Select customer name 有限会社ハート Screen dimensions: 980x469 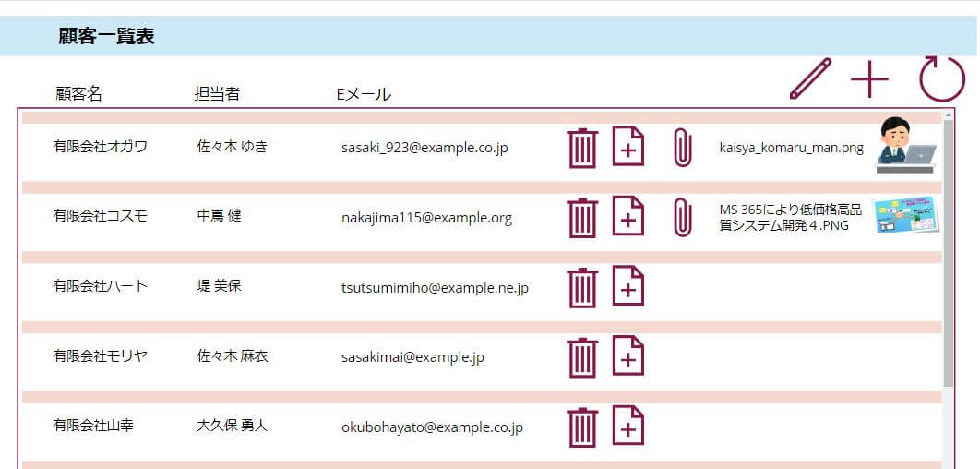click(x=101, y=286)
